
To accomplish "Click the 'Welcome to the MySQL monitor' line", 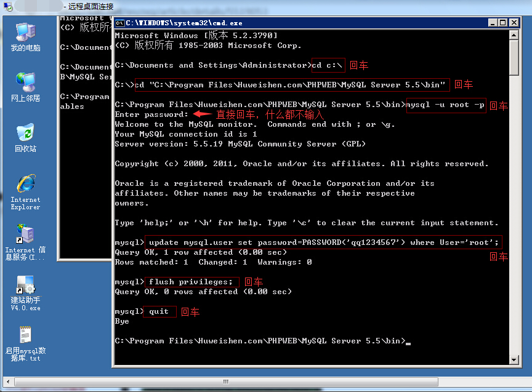I will coord(255,124).
